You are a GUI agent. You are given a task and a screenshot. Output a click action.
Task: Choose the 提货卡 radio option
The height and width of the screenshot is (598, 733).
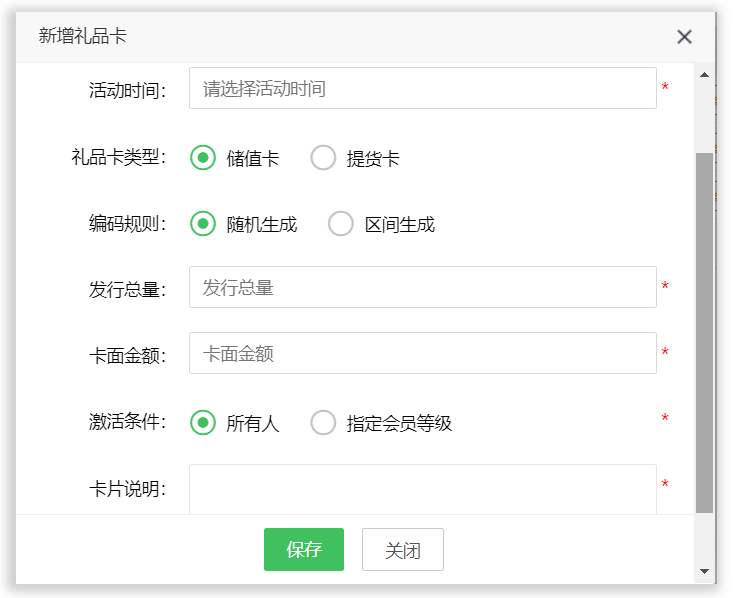click(x=323, y=158)
